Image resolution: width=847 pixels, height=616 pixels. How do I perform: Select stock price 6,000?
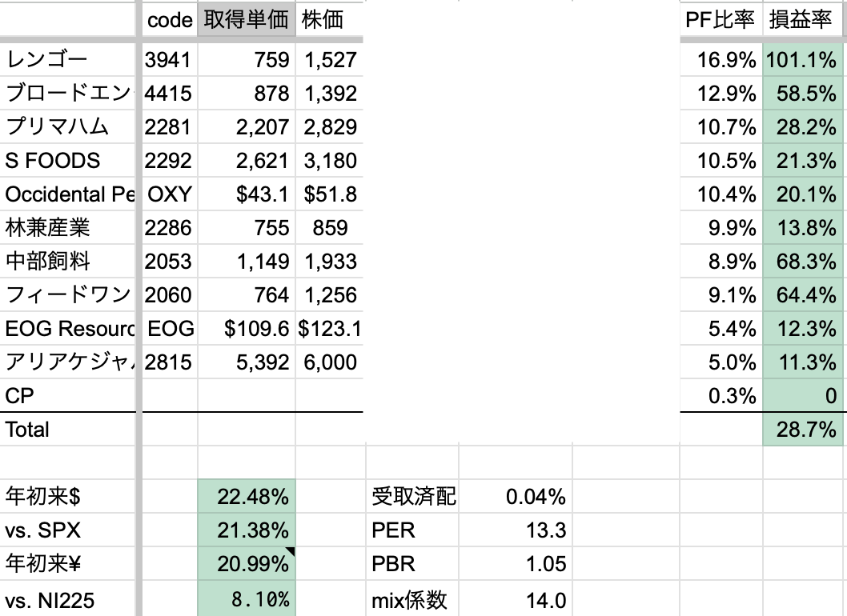(329, 362)
